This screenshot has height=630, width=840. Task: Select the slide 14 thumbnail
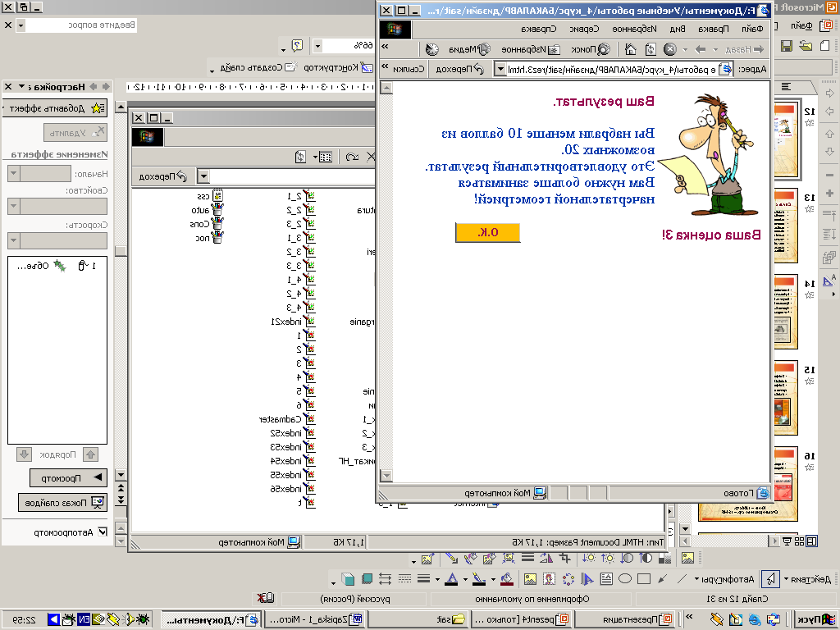[786, 311]
